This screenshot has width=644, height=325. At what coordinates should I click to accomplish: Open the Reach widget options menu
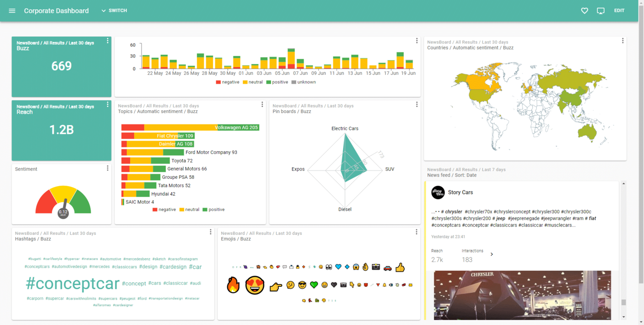pos(108,104)
